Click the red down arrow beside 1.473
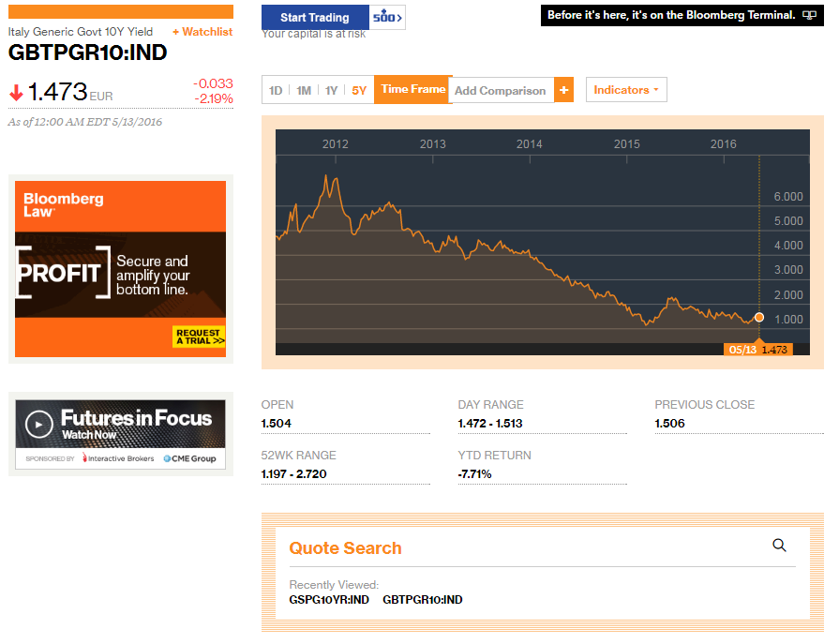Viewport: 839px width, 644px height. click(x=17, y=93)
